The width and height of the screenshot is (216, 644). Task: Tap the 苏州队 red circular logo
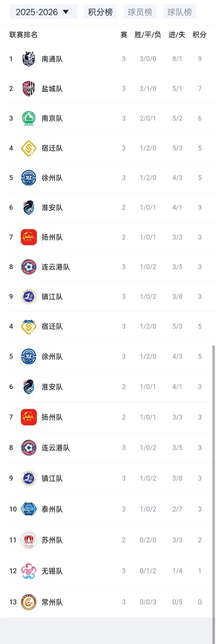[x=29, y=540]
